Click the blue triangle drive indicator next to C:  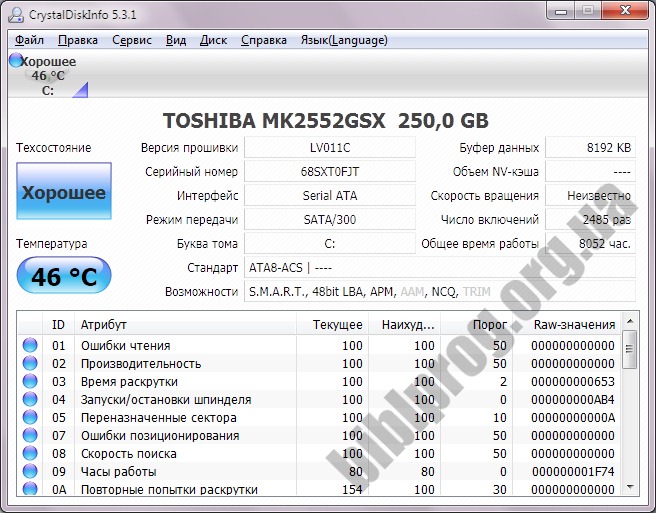pos(81,90)
